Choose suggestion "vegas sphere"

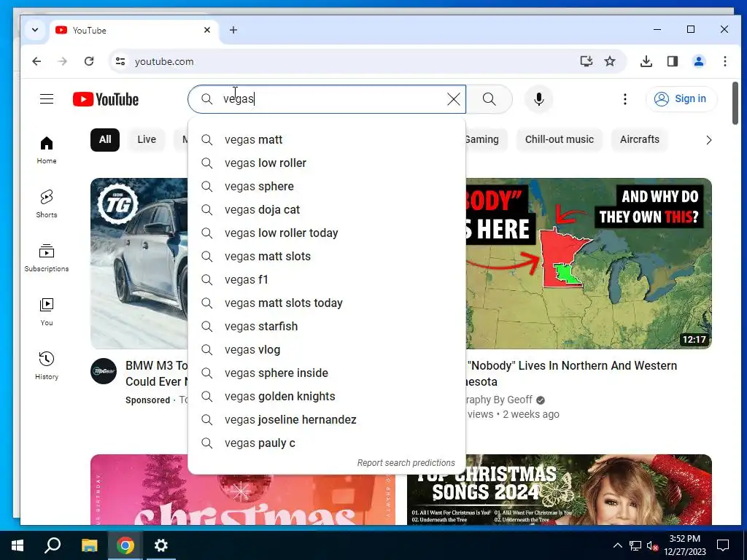coord(327,186)
